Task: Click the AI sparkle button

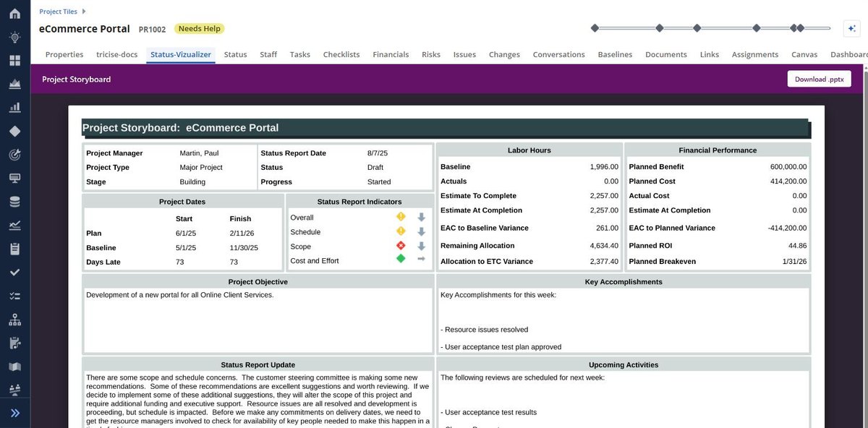Action: (x=851, y=28)
